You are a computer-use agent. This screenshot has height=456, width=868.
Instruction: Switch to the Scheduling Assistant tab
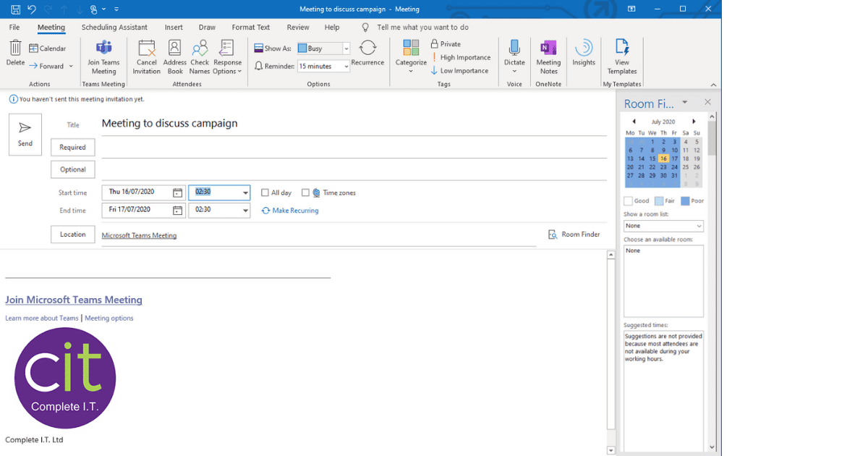[114, 27]
